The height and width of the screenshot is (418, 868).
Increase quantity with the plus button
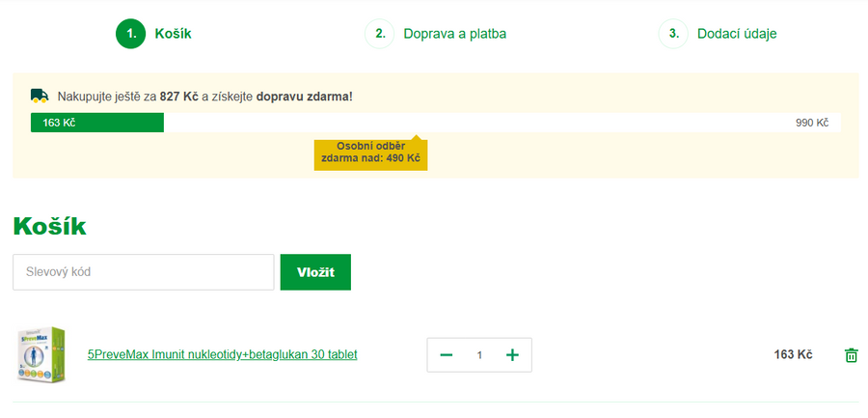(x=512, y=355)
